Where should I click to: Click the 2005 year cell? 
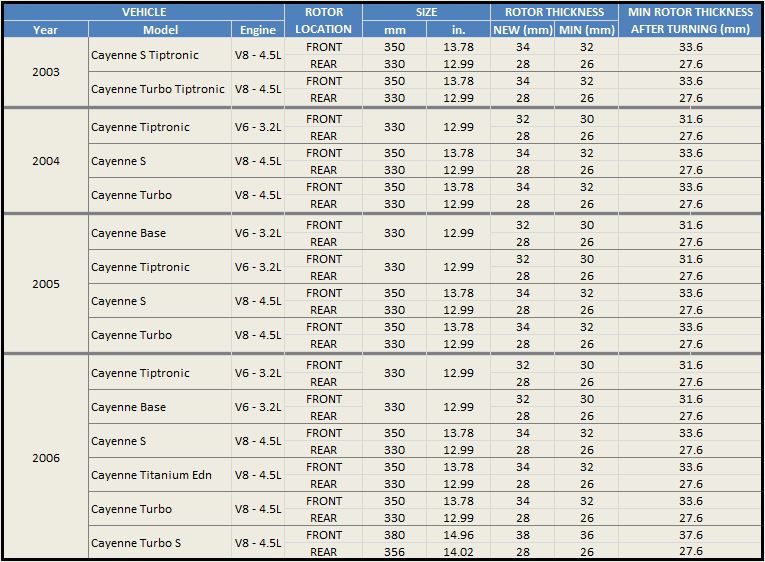[45, 284]
